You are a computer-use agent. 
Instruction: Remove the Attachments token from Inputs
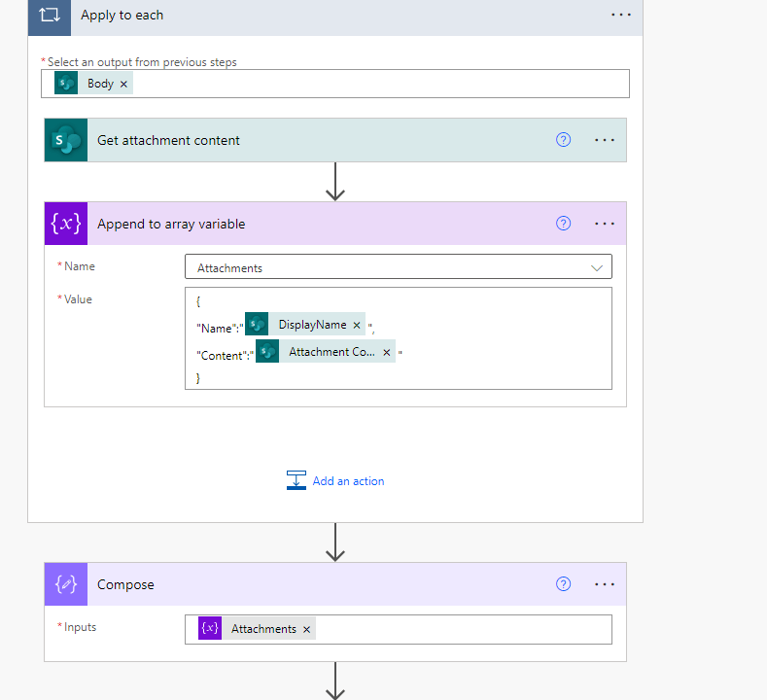pos(306,630)
